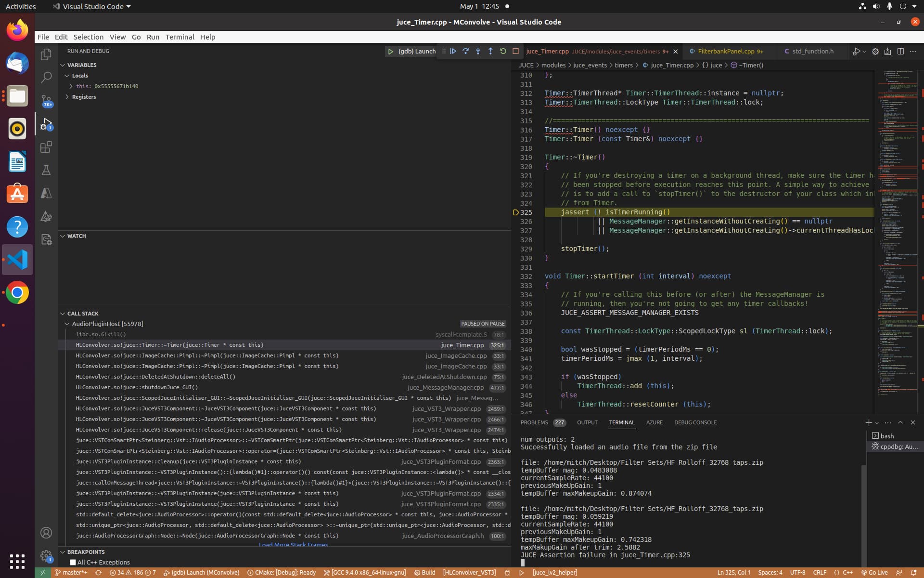The height and width of the screenshot is (578, 924).
Task: Stop the debugger with the red square
Action: (x=515, y=51)
